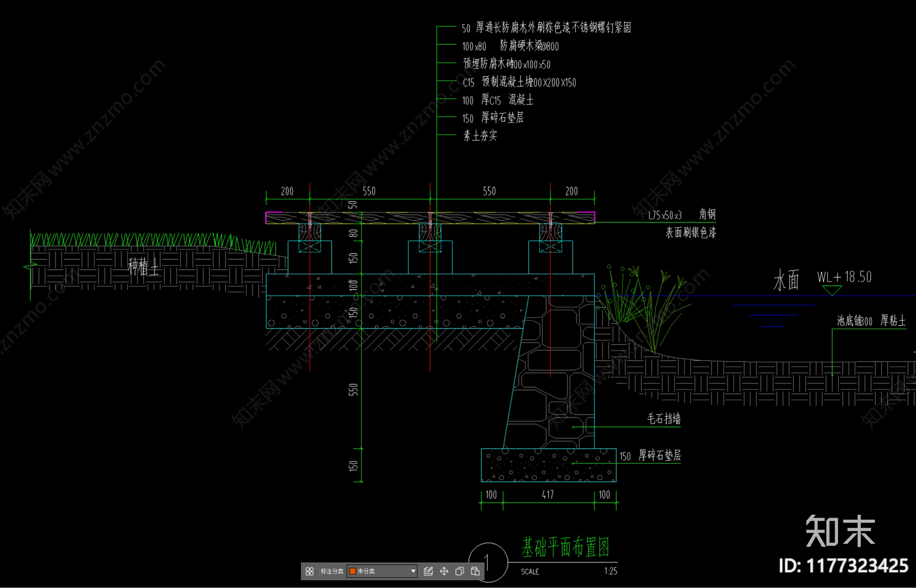This screenshot has width=916, height=588.
Task: Click the 水面 water surface label
Action: (786, 281)
